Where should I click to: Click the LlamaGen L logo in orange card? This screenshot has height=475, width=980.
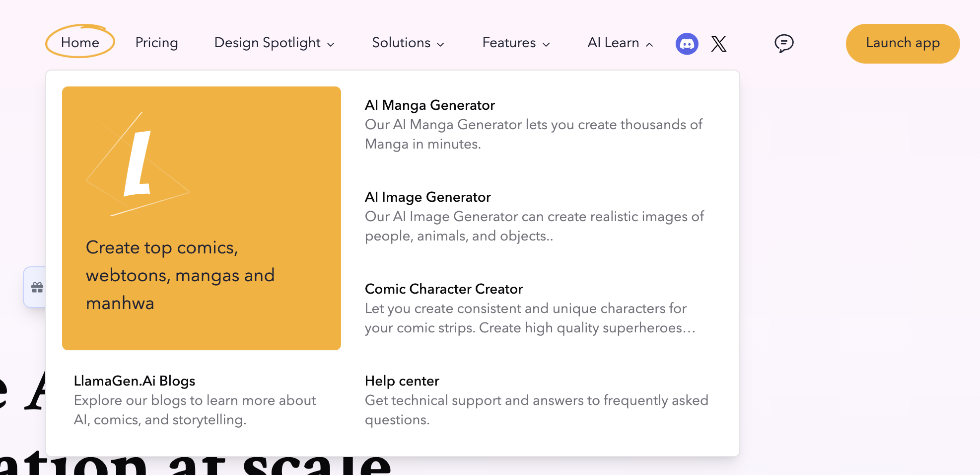pos(138,164)
